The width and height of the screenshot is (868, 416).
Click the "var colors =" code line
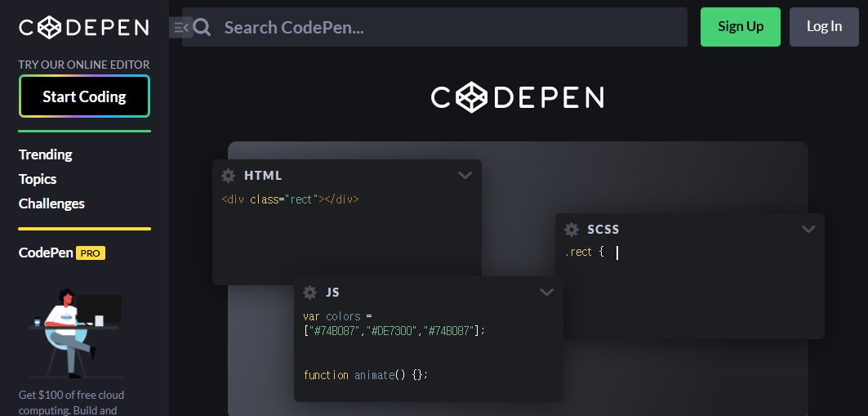[339, 316]
